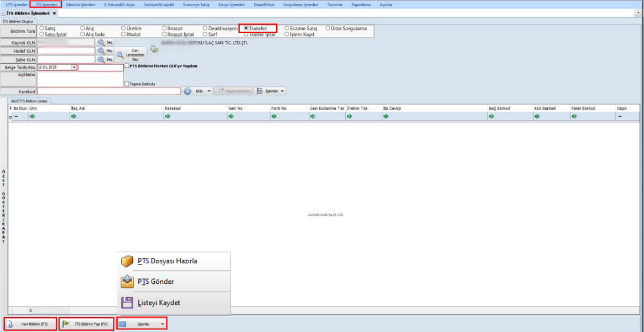Click the green flag ITS Bildirimi Yap icon
The image size is (644, 332).
(x=65, y=324)
